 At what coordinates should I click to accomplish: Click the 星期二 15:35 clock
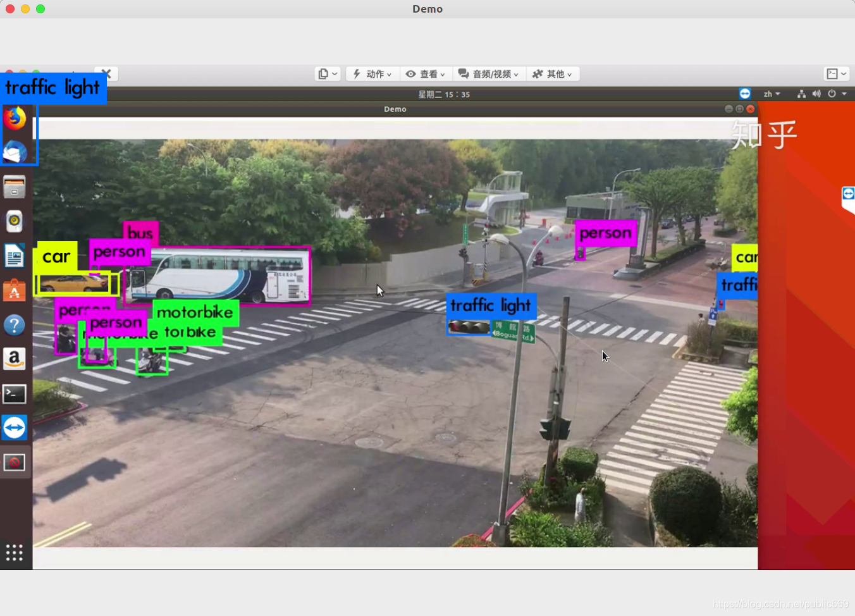pos(444,94)
